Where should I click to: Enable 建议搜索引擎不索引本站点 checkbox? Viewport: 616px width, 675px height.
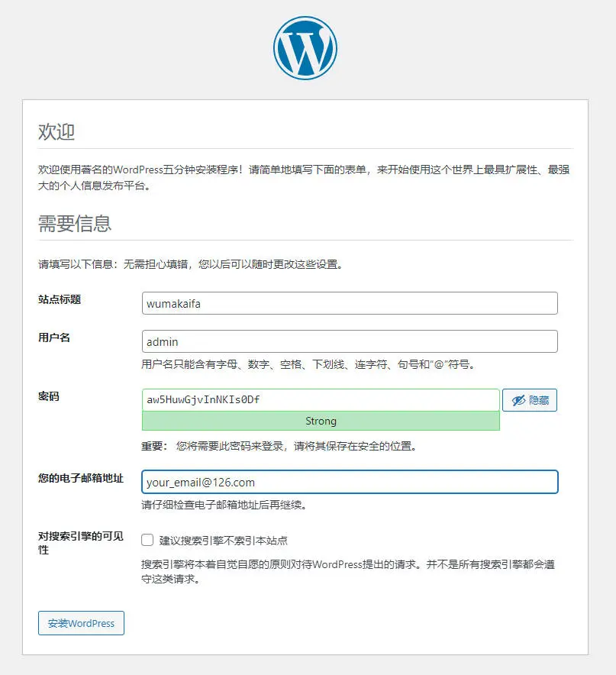click(147, 540)
